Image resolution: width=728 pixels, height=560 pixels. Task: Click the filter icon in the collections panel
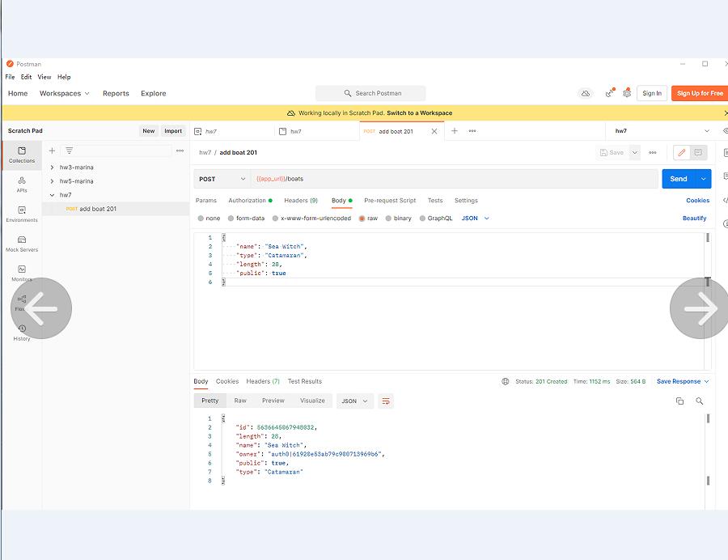point(70,151)
